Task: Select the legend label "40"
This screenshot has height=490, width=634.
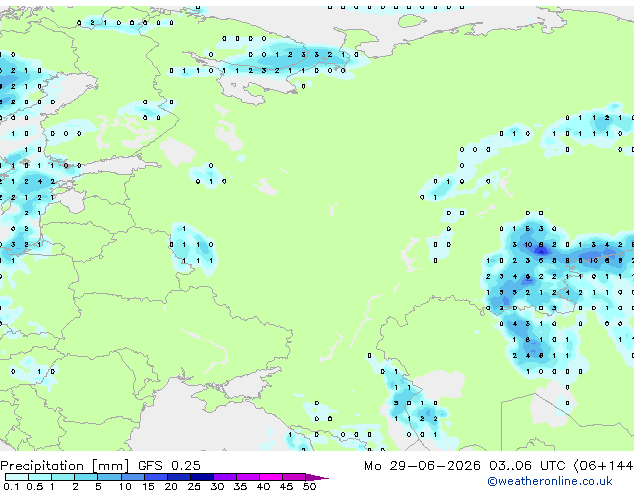Action: tap(263, 486)
